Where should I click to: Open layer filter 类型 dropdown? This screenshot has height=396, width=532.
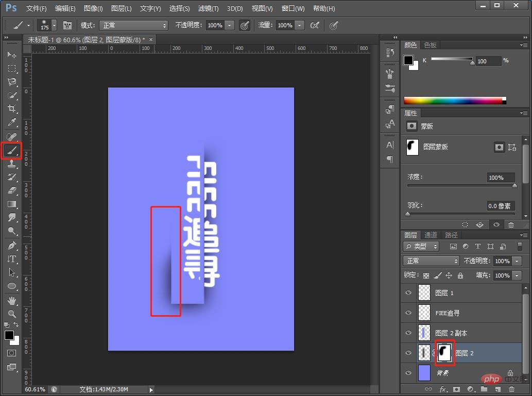pos(421,247)
